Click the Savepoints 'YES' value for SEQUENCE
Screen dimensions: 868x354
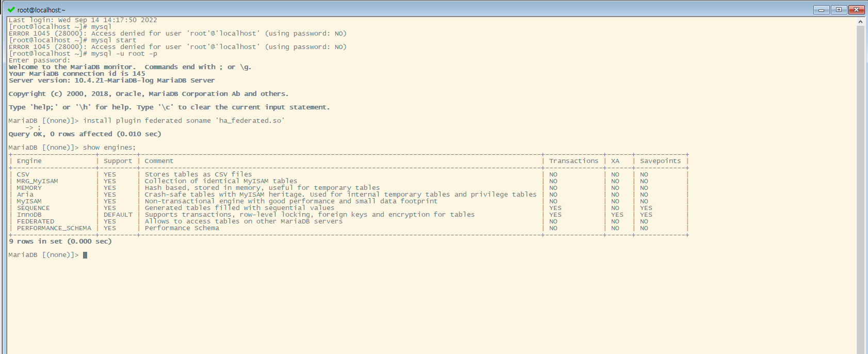point(646,208)
